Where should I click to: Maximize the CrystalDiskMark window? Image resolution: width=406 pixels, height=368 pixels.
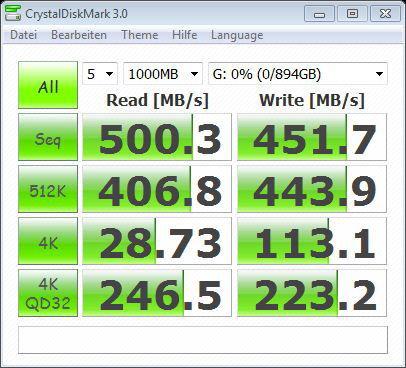[x=352, y=14]
